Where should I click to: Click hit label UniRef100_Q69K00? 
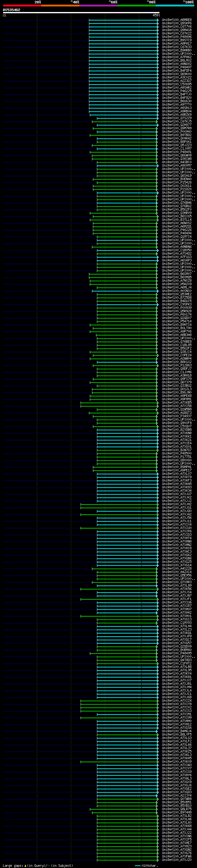point(177,74)
